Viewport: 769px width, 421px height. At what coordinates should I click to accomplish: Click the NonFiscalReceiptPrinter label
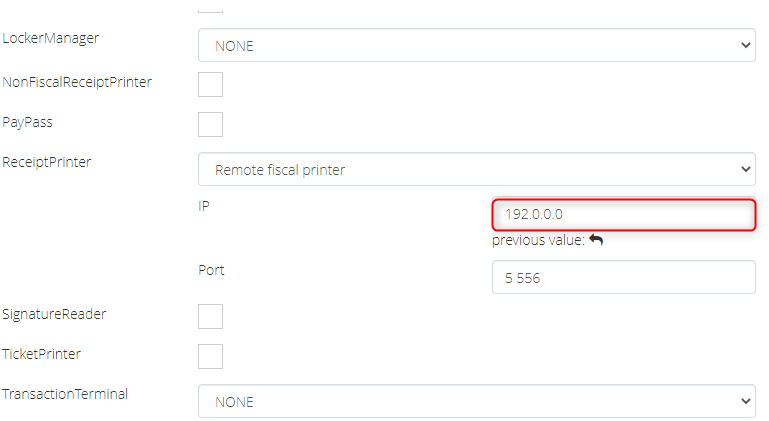point(77,82)
